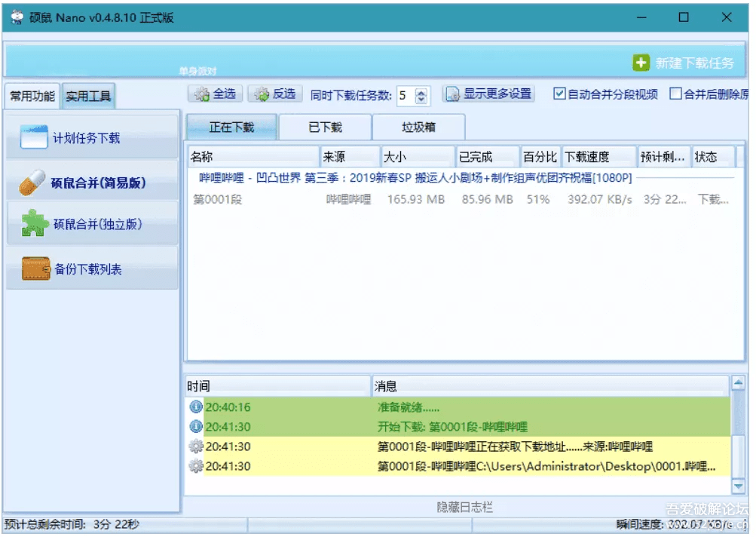The image size is (756, 537).
Task: Click the 预计剩... column header
Action: click(x=664, y=157)
